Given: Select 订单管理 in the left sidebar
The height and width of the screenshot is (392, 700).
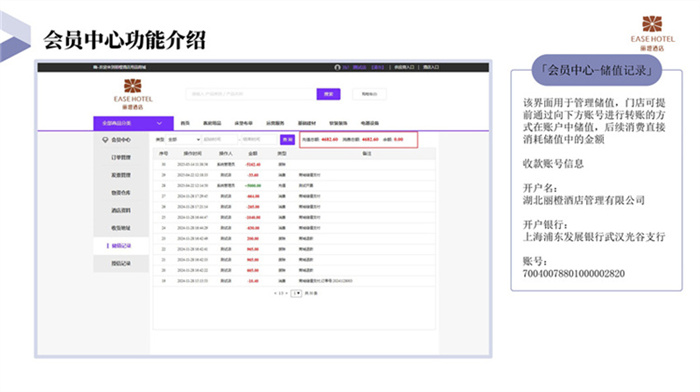Looking at the screenshot, I should pos(121,158).
